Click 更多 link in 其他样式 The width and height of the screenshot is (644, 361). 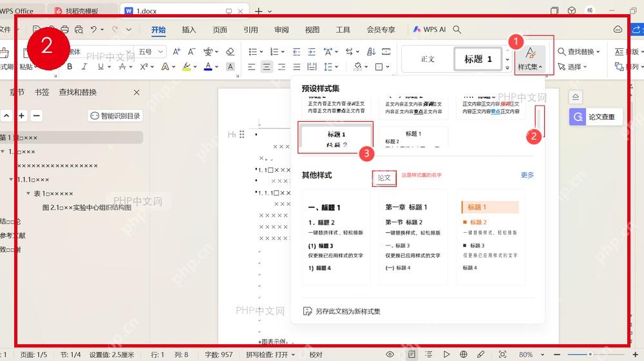[x=527, y=175]
